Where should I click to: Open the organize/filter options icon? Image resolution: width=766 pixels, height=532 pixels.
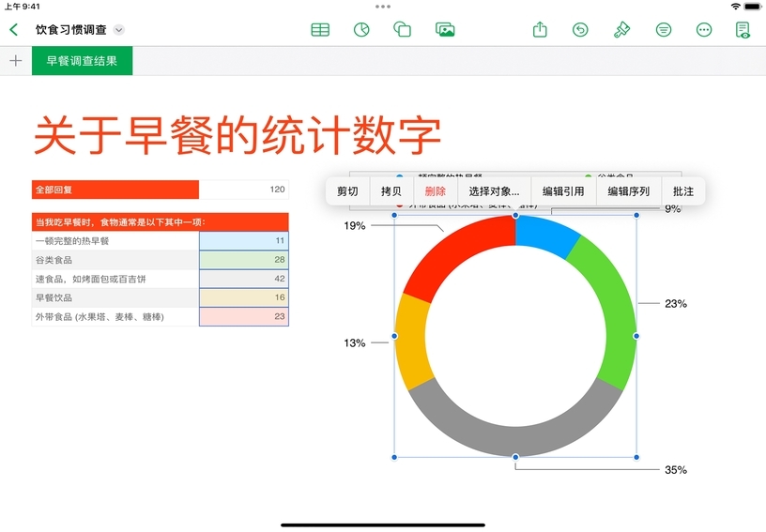click(x=664, y=30)
